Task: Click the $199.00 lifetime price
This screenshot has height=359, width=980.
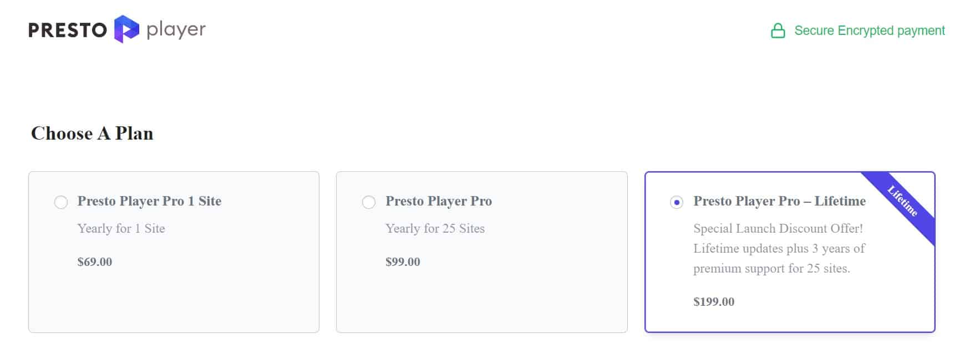Action: [x=714, y=302]
